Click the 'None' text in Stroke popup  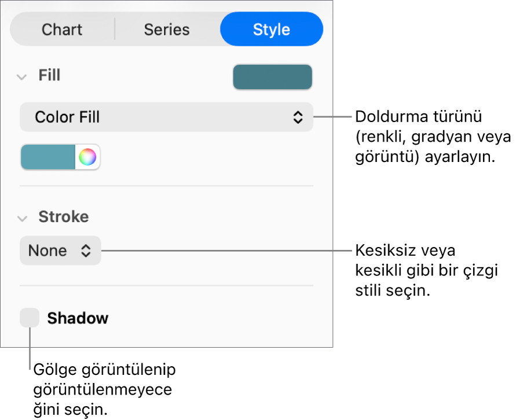(x=47, y=250)
